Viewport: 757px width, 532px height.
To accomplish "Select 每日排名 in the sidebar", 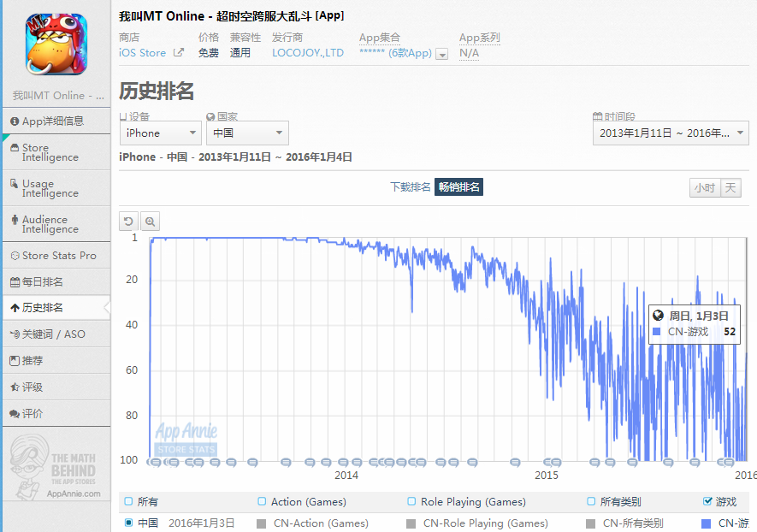I will [x=56, y=282].
